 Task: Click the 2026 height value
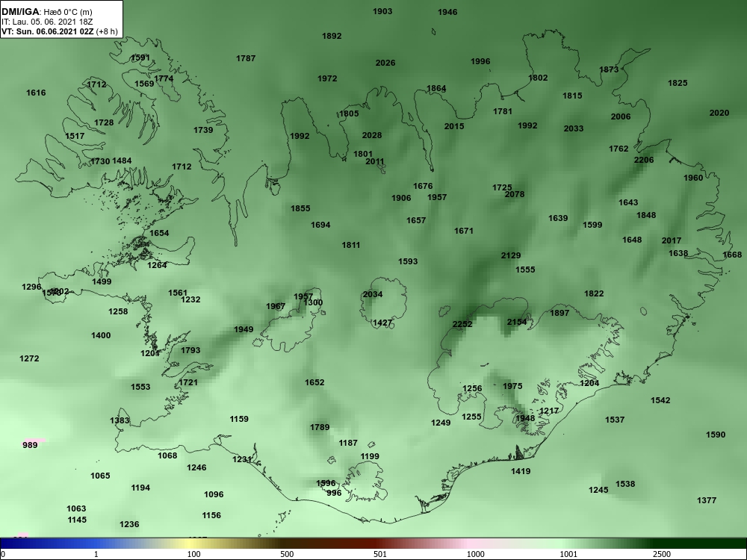[x=385, y=63]
